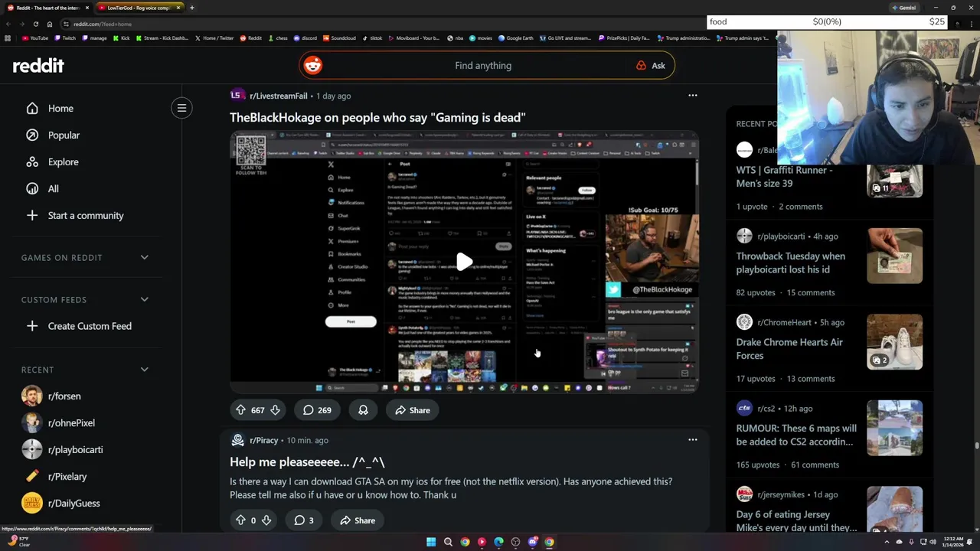Screen dimensions: 980x551
Task: Share the TheBlackHokage post
Action: tap(412, 410)
